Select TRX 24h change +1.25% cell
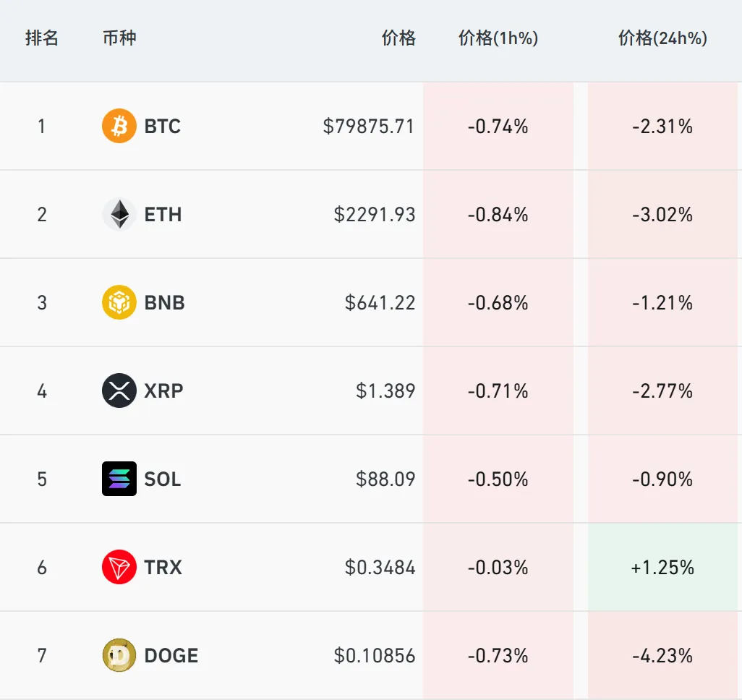 point(662,567)
